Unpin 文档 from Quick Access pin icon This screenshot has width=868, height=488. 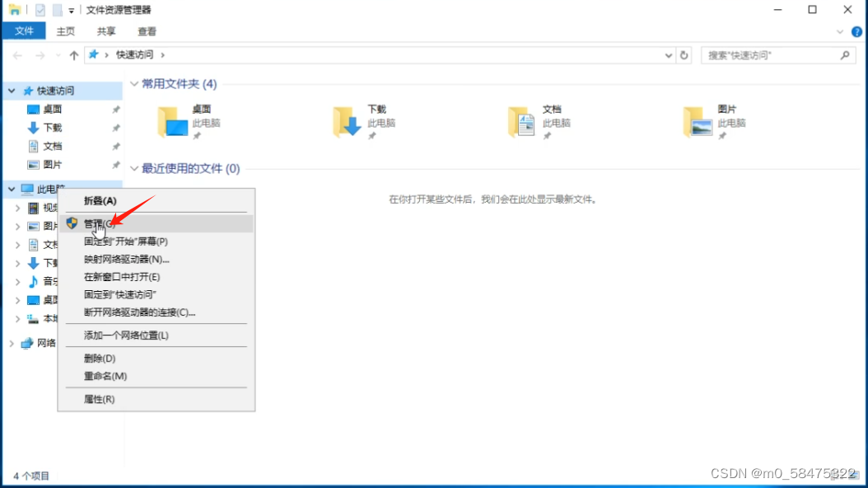116,146
